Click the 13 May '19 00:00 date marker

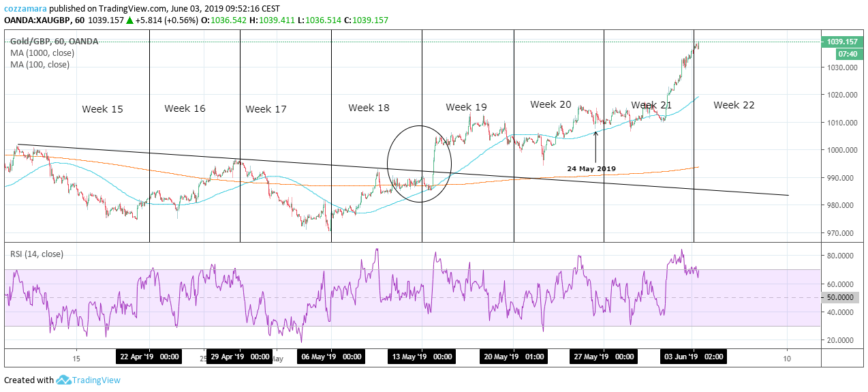click(x=422, y=357)
